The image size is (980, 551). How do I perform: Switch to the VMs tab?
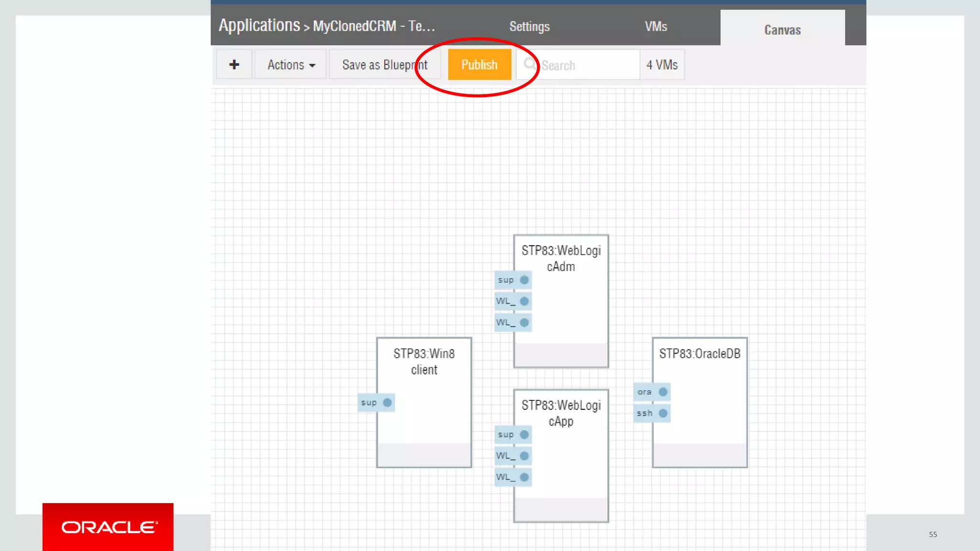point(656,27)
